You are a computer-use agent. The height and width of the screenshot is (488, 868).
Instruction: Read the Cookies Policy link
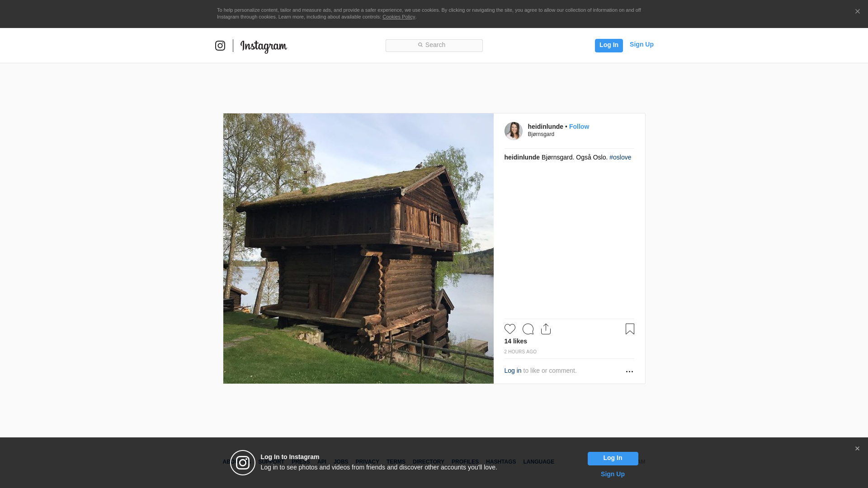click(398, 17)
